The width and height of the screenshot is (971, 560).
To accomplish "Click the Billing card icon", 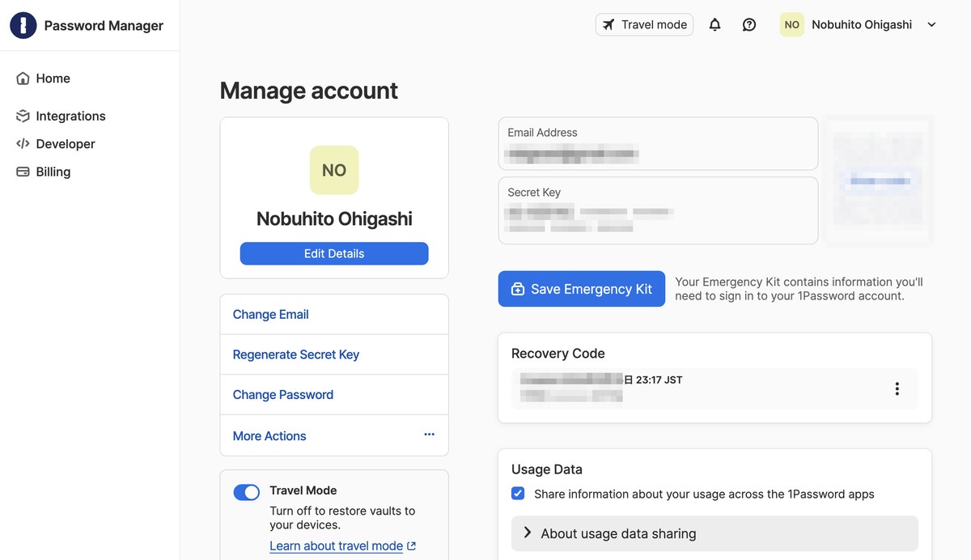I will (23, 172).
